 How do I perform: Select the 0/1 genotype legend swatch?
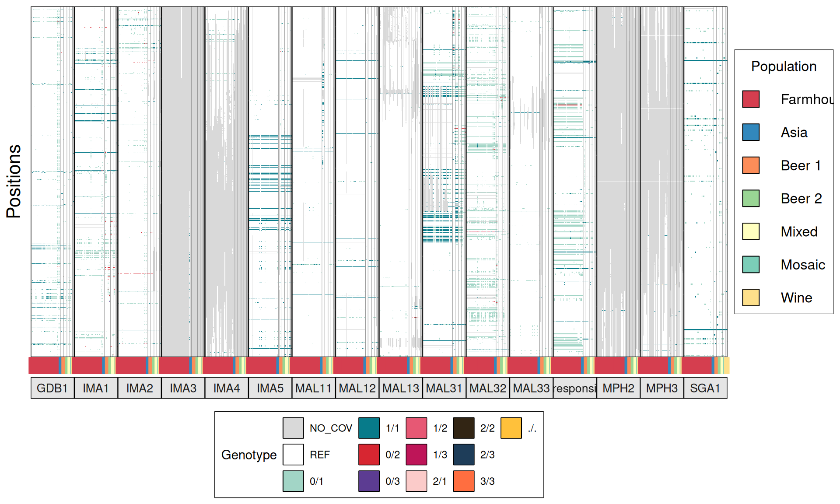(293, 481)
